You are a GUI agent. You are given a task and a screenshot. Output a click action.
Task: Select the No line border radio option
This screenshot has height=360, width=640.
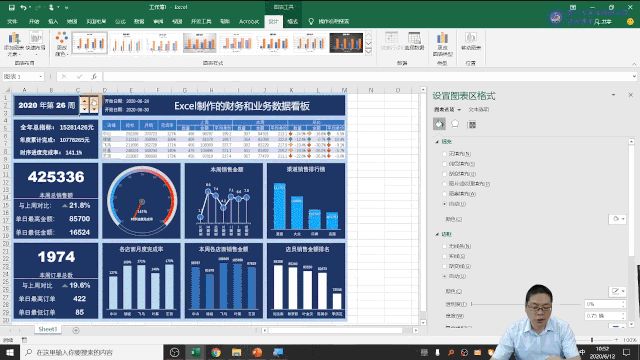pyautogui.click(x=445, y=246)
